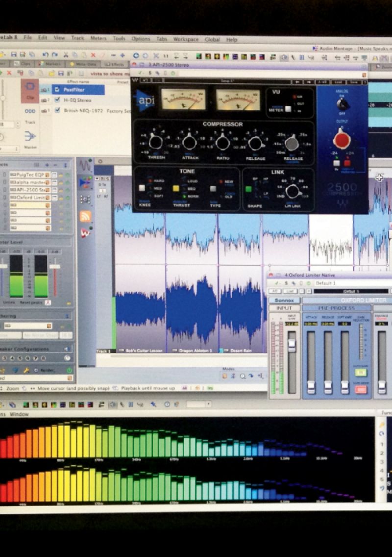The width and height of the screenshot is (392, 557).
Task: Select the Master section arrow icon
Action: pyautogui.click(x=30, y=136)
